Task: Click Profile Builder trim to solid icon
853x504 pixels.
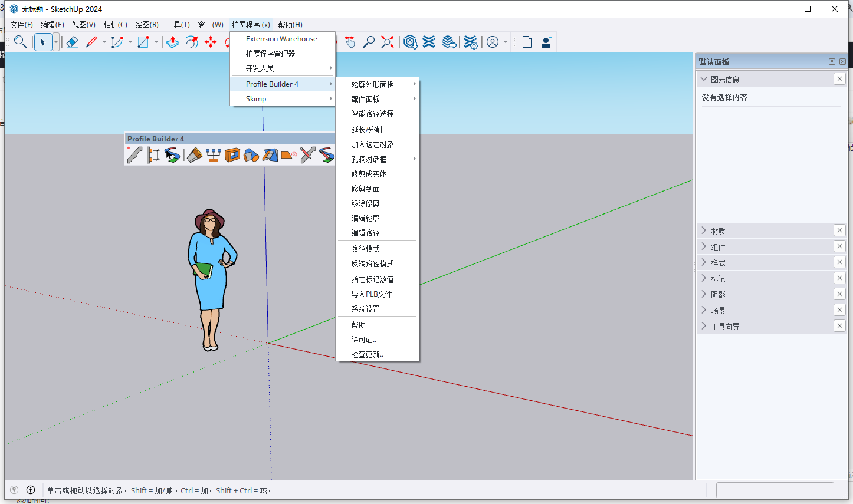Action: (251, 155)
